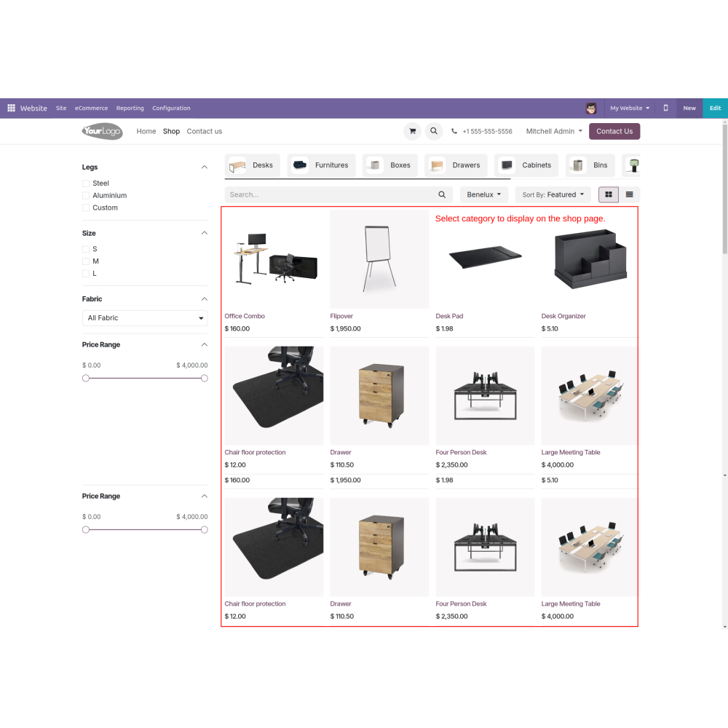This screenshot has width=728, height=728.
Task: Click the Furnitures category sofa icon
Action: (300, 165)
